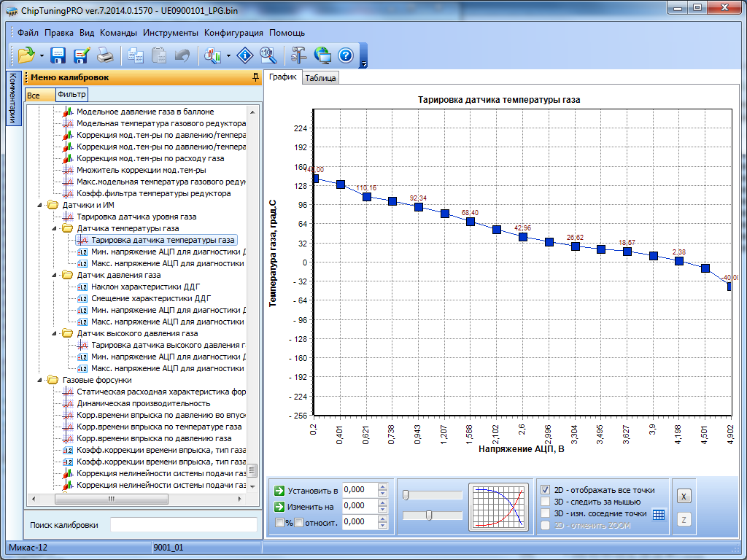Open the info diamond icon
The image size is (747, 560).
coord(246,55)
